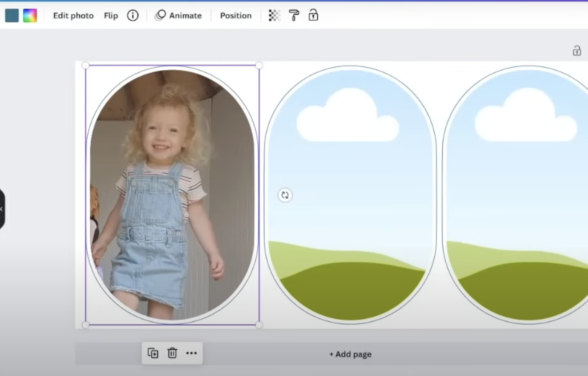
Task: Click the teal color swatch
Action: pos(11,15)
